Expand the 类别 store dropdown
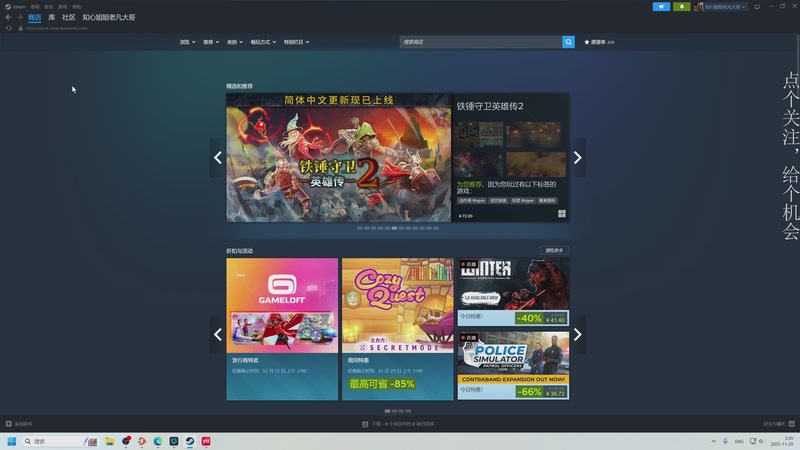The height and width of the screenshot is (450, 800). (x=235, y=42)
